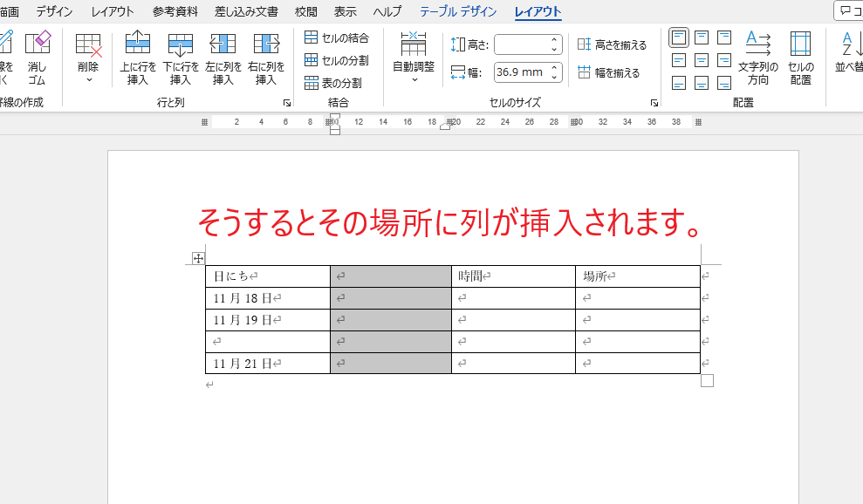The width and height of the screenshot is (863, 504).
Task: Click the first-line indent marker on ruler
Action: [334, 116]
